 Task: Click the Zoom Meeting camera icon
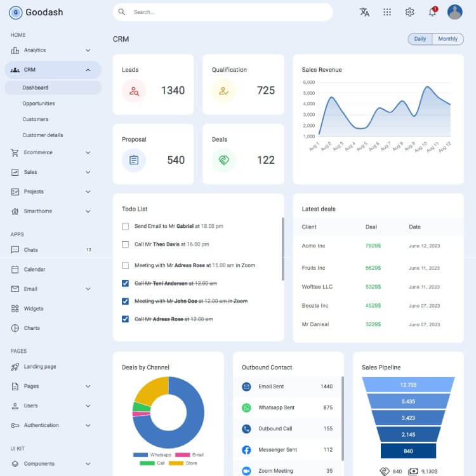click(246, 471)
